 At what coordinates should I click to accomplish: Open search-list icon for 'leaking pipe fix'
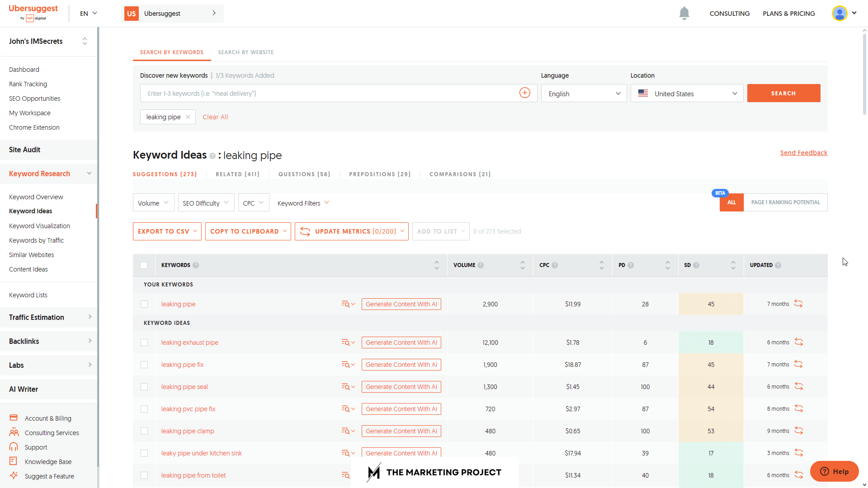click(348, 365)
